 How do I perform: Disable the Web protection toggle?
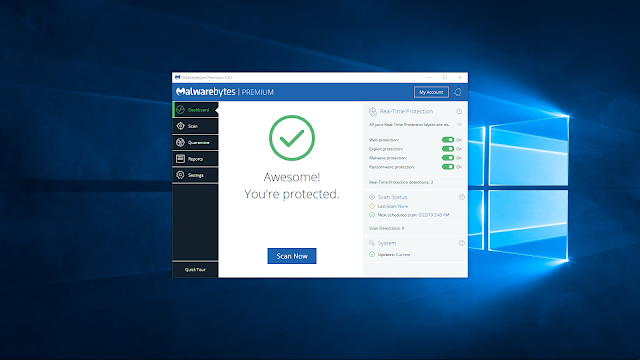coord(448,140)
